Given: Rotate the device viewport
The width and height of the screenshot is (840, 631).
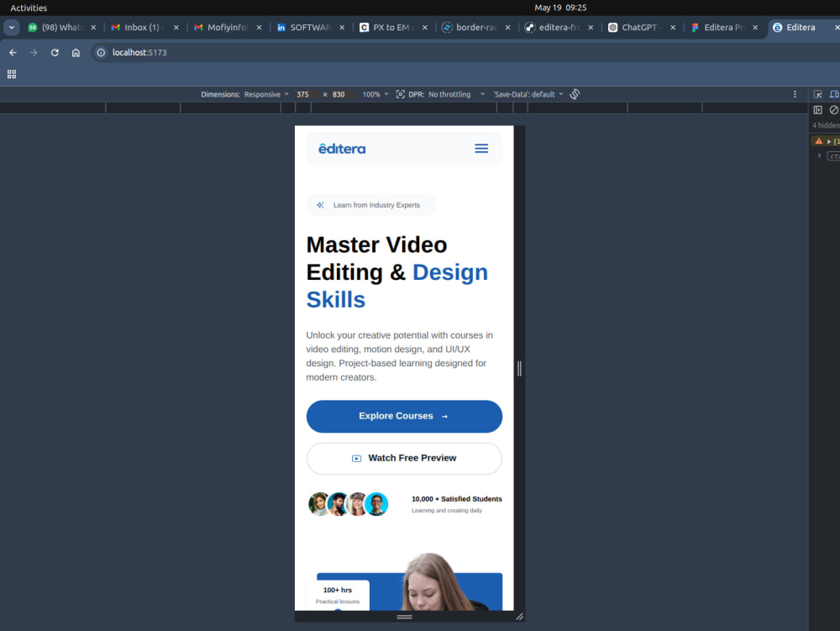Looking at the screenshot, I should 575,94.
